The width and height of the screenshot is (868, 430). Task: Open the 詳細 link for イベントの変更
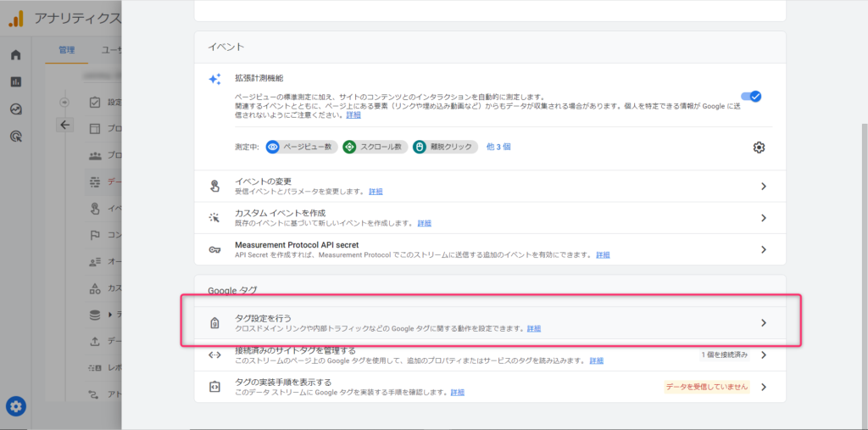click(376, 192)
